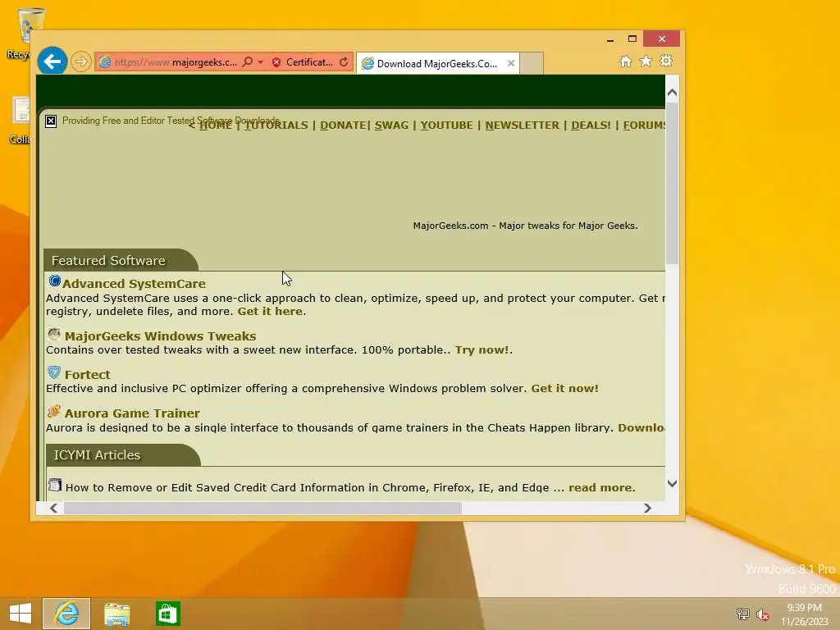
Task: Open the Windows Store taskbar icon
Action: tap(167, 614)
